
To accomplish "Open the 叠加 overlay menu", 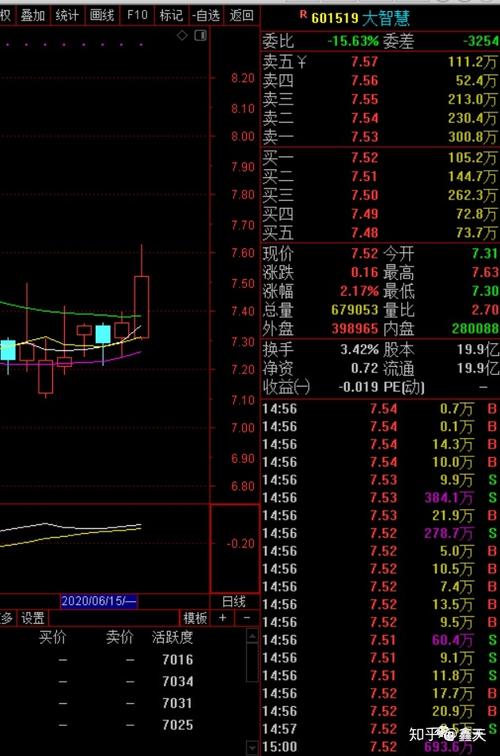I will pos(33,15).
